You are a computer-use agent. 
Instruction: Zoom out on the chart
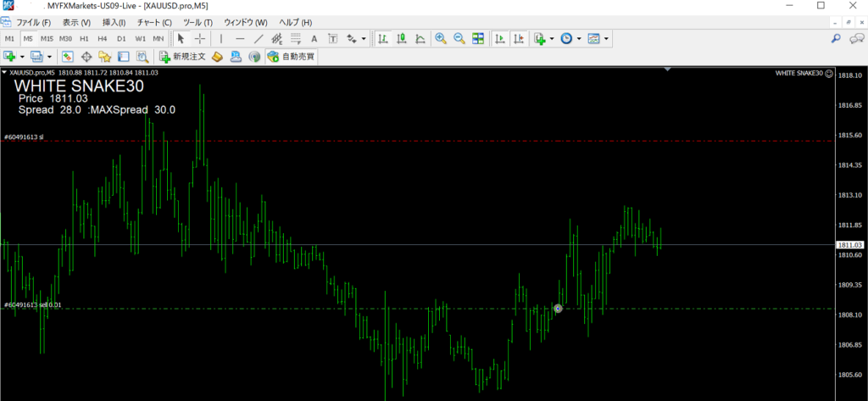coord(459,39)
